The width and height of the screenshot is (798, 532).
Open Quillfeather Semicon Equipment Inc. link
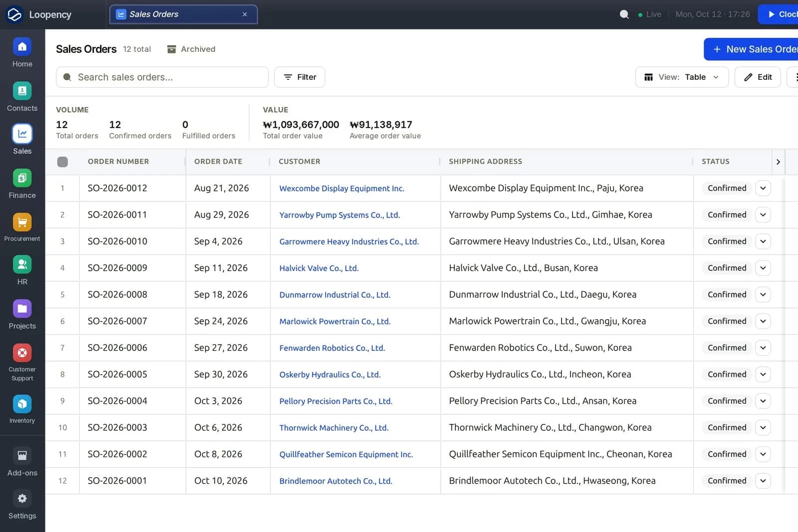coord(346,454)
